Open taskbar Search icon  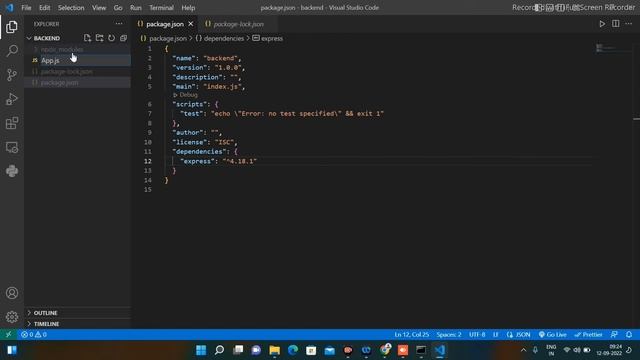point(220,350)
